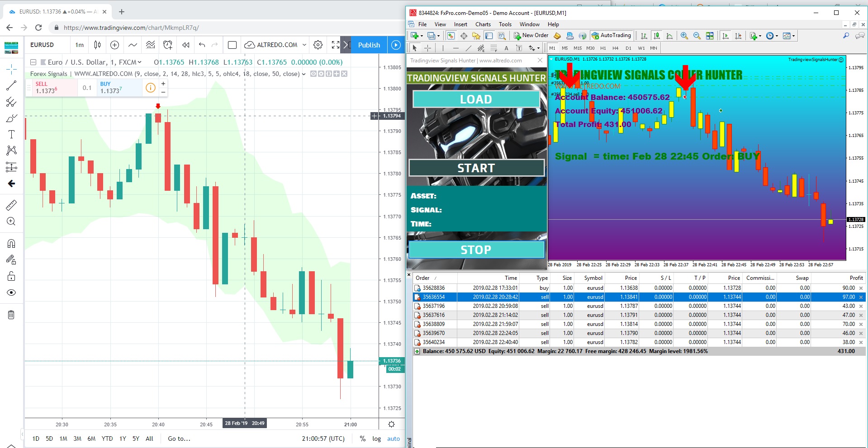Switch MetaTrader chart to H4 timeframe

tap(616, 48)
